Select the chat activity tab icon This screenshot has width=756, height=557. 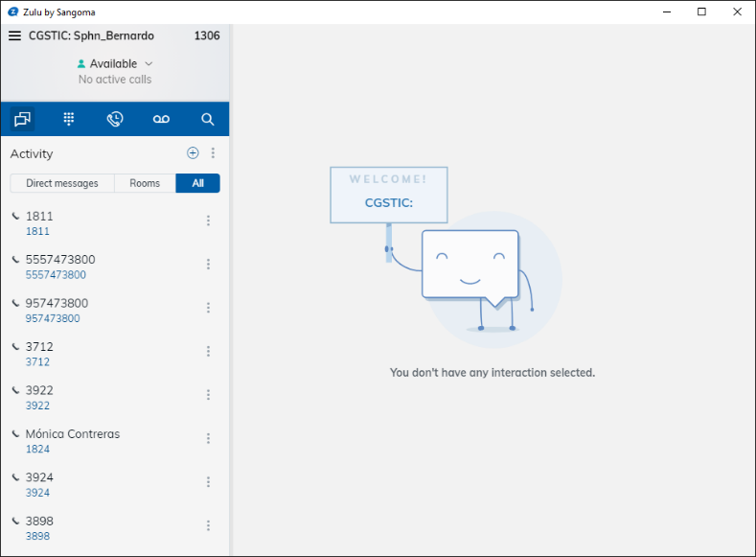(22, 119)
